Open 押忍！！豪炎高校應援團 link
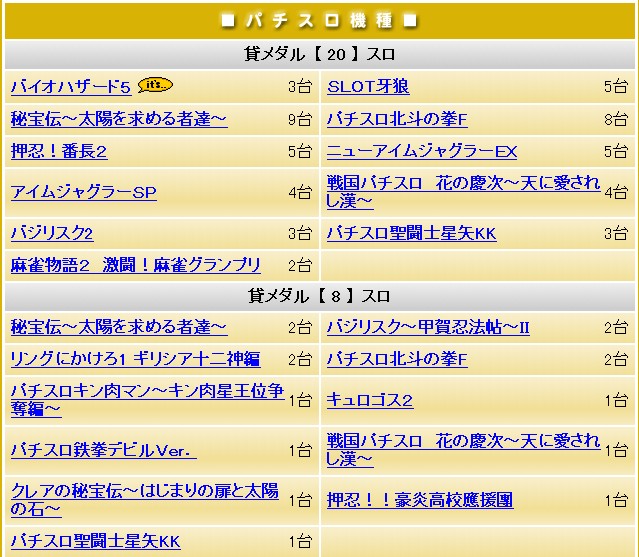The height and width of the screenshot is (557, 639). [420, 500]
